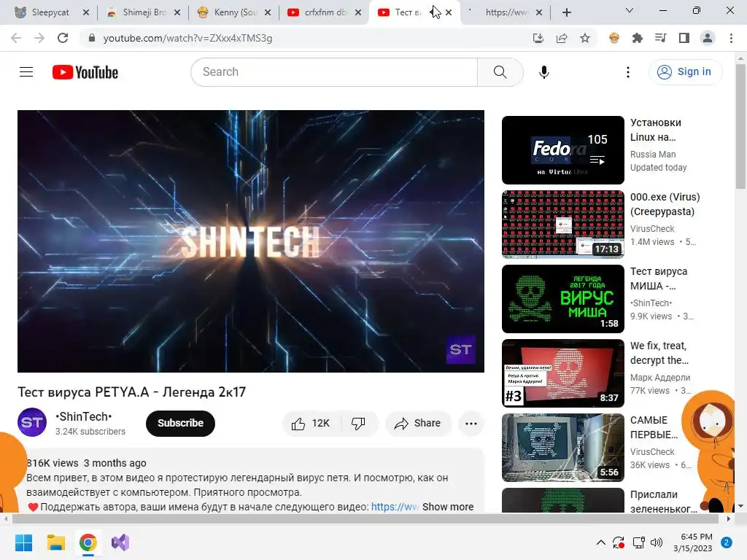Image resolution: width=747 pixels, height=560 pixels.
Task: Open more actions ellipsis under video
Action: pos(471,424)
